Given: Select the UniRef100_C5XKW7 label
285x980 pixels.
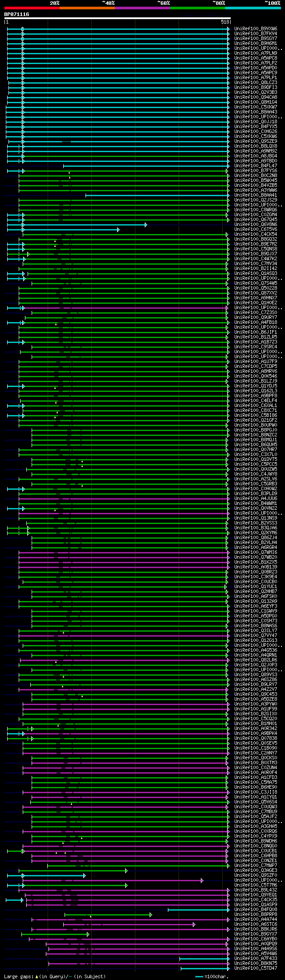Looking at the screenshot, I should (256, 107).
